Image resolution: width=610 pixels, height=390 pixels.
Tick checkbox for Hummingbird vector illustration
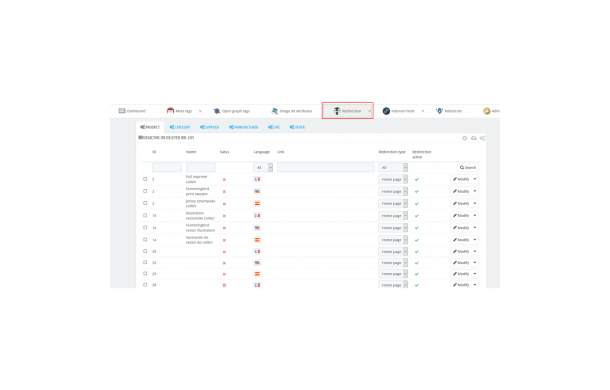tap(145, 227)
